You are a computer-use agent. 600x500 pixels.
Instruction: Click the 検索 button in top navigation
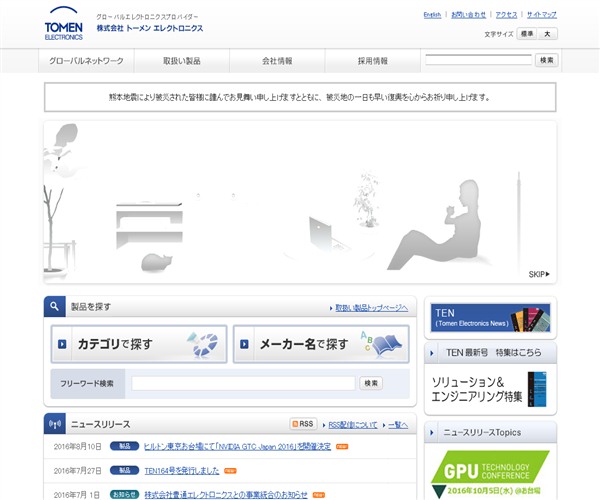click(546, 60)
